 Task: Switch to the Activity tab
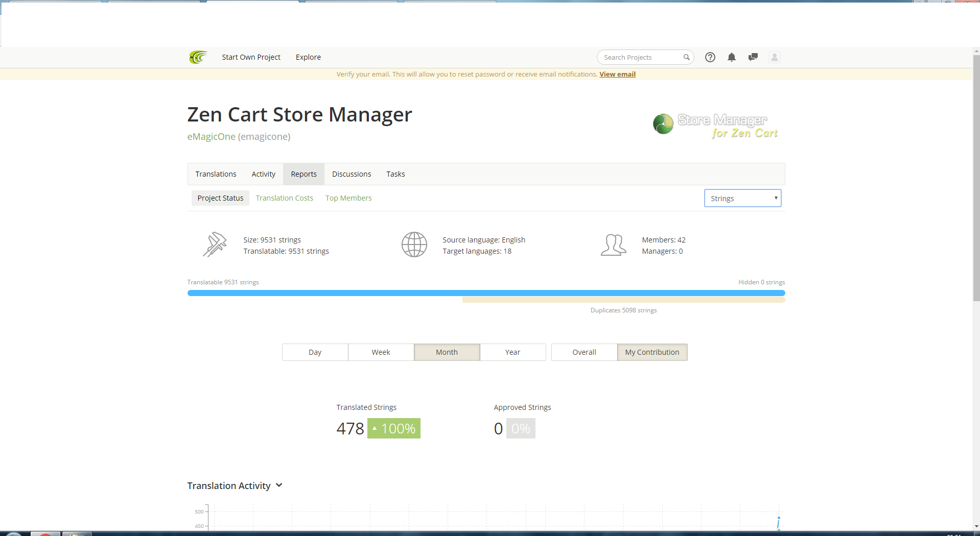[x=264, y=174]
